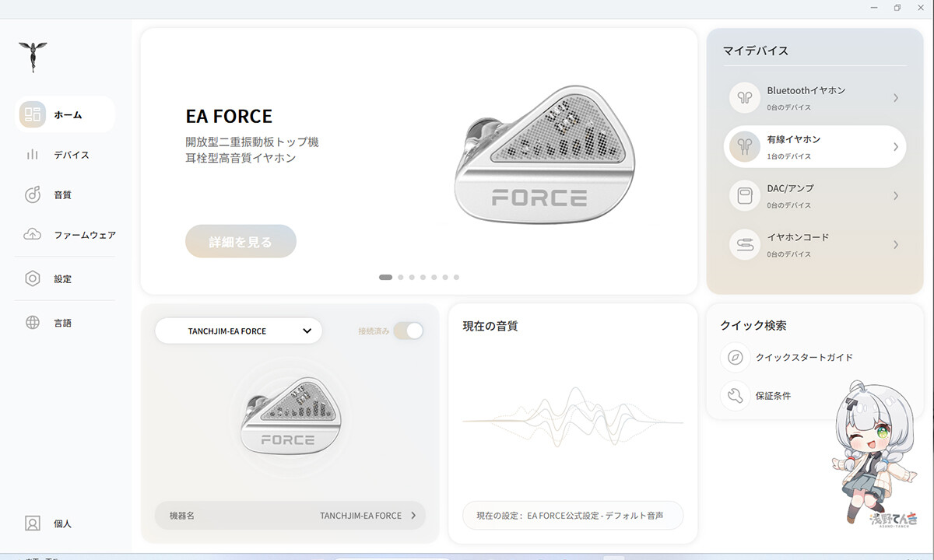This screenshot has width=934, height=560.
Task: Expand the DAC/アンプ row chevron
Action: [x=896, y=196]
